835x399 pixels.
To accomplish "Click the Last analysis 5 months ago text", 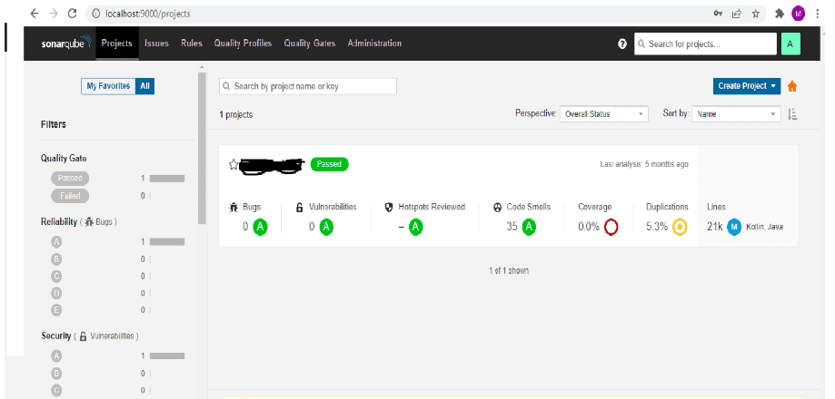I will tap(644, 165).
